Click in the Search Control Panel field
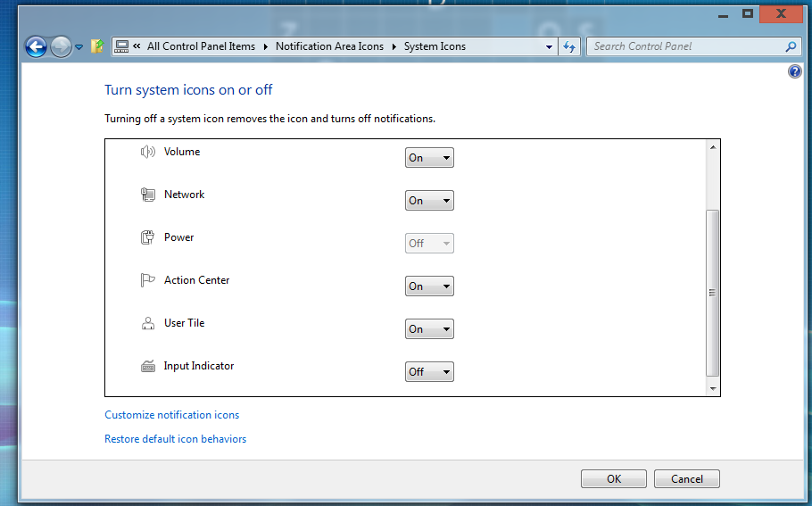 (x=683, y=46)
